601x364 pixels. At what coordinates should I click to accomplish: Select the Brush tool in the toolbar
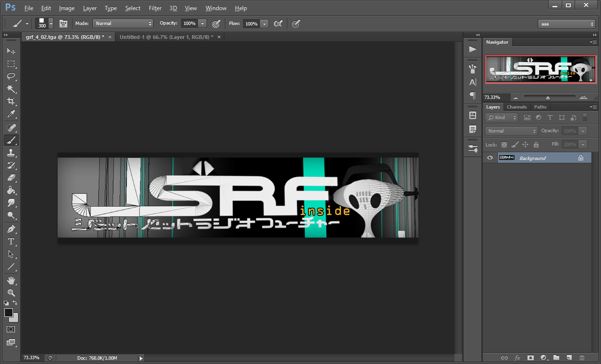tap(11, 140)
